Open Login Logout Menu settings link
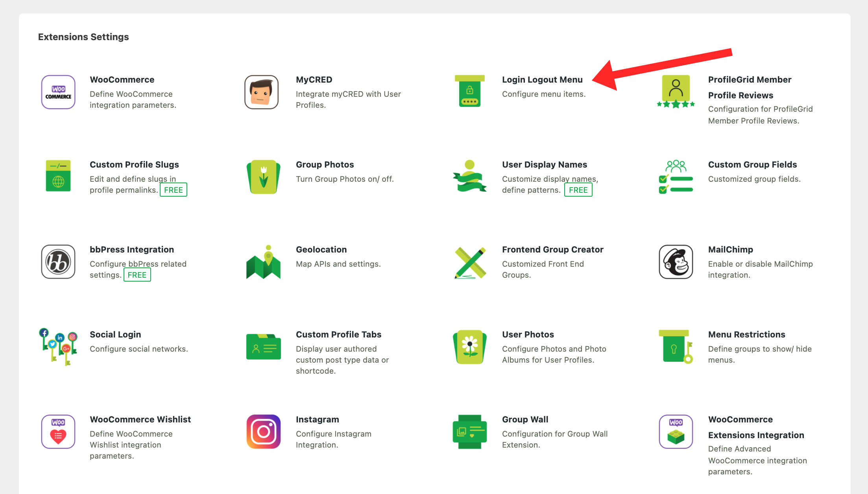Viewport: 868px width, 494px height. point(542,80)
